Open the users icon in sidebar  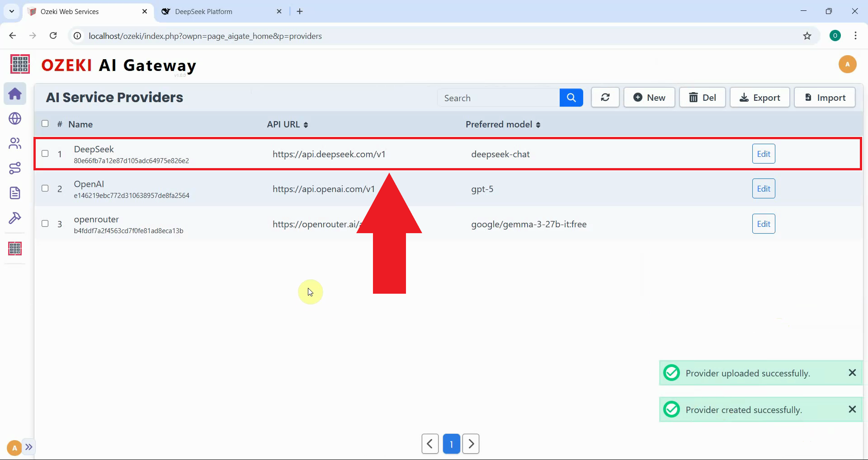(x=15, y=143)
